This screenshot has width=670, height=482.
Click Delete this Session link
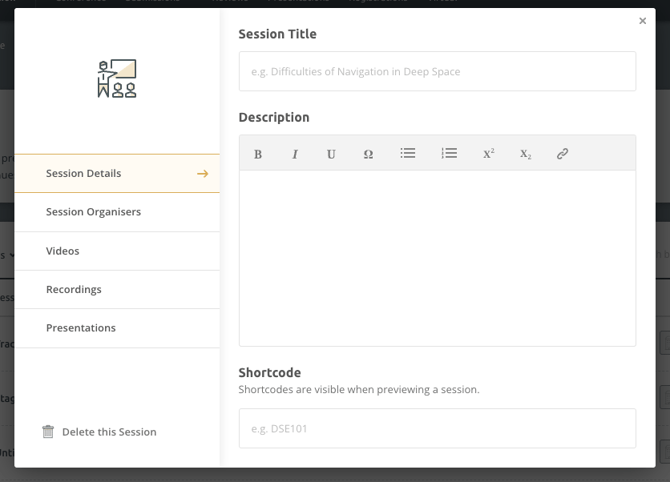click(109, 432)
